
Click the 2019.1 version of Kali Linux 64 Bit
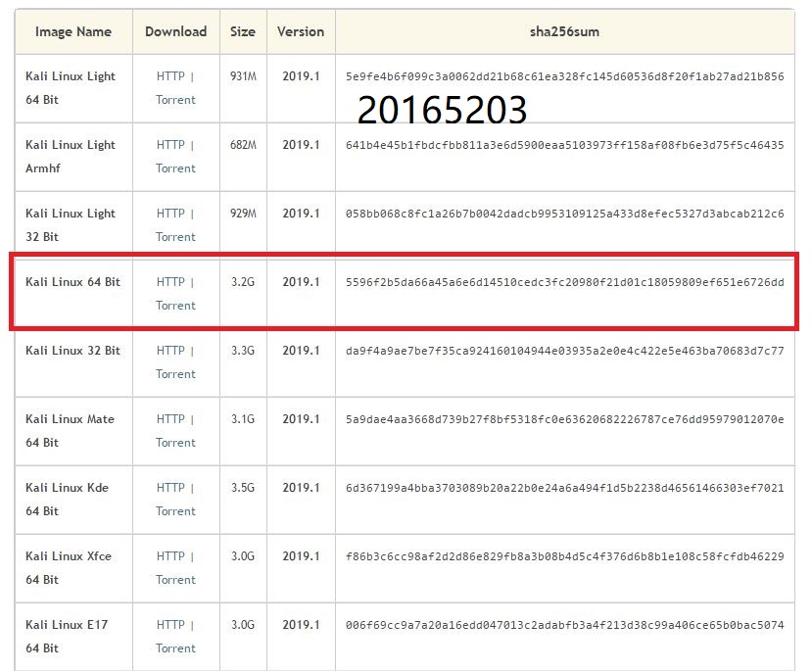pyautogui.click(x=301, y=282)
